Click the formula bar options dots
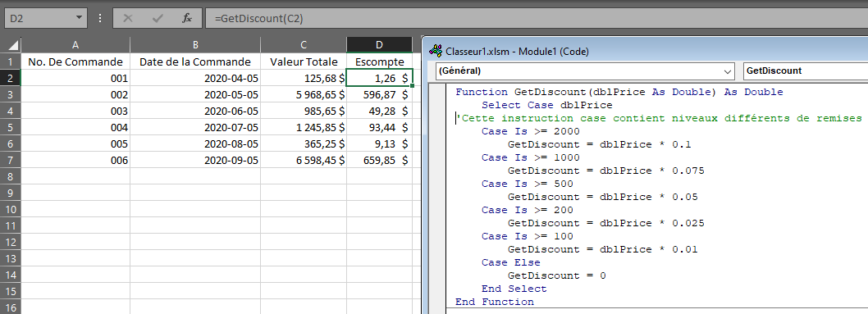 [x=100, y=18]
